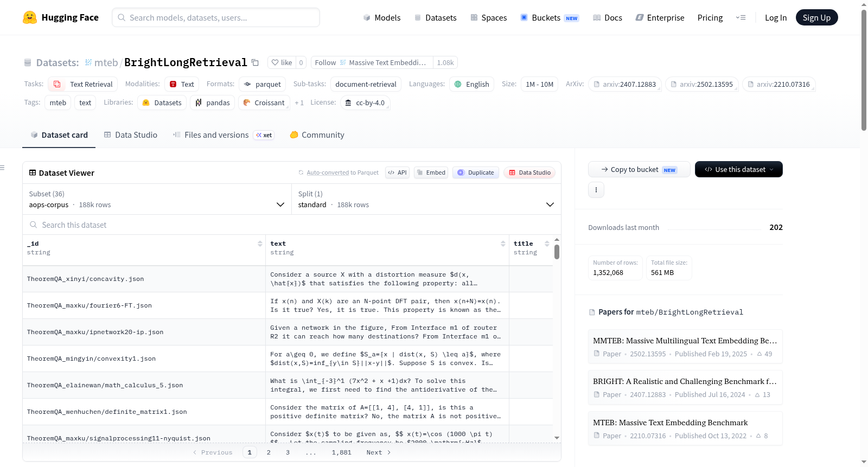Jump to page 1,881

pyautogui.click(x=342, y=452)
